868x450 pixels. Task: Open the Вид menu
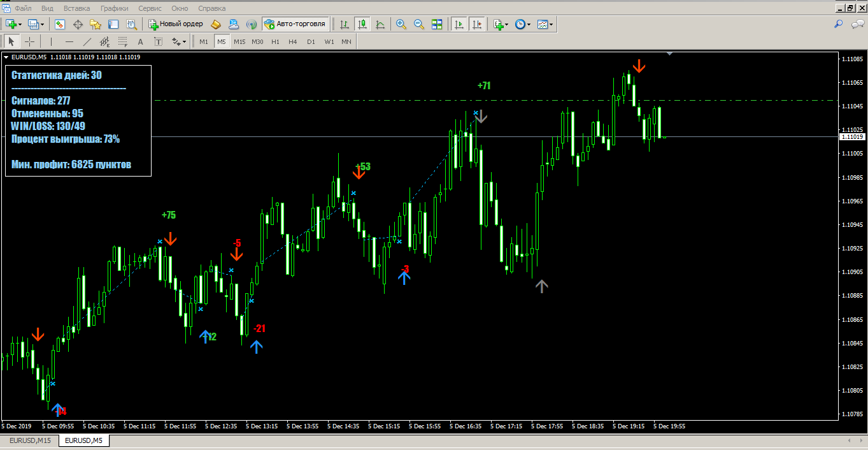47,8
